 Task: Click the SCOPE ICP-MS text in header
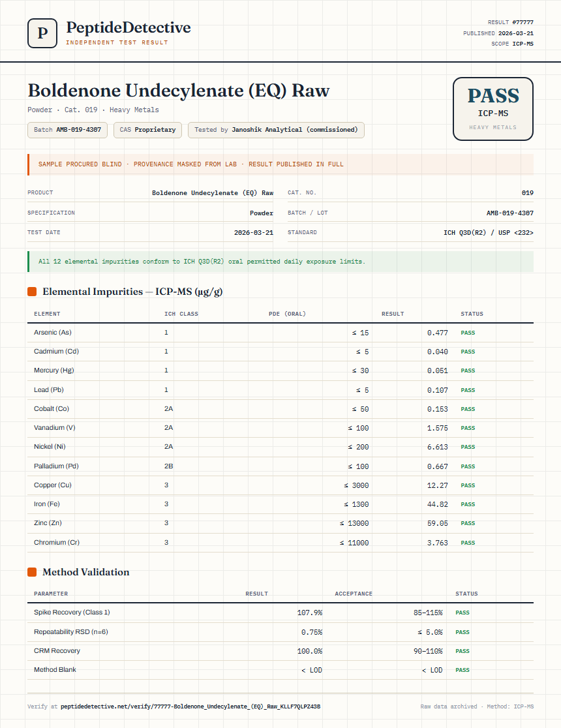point(512,44)
